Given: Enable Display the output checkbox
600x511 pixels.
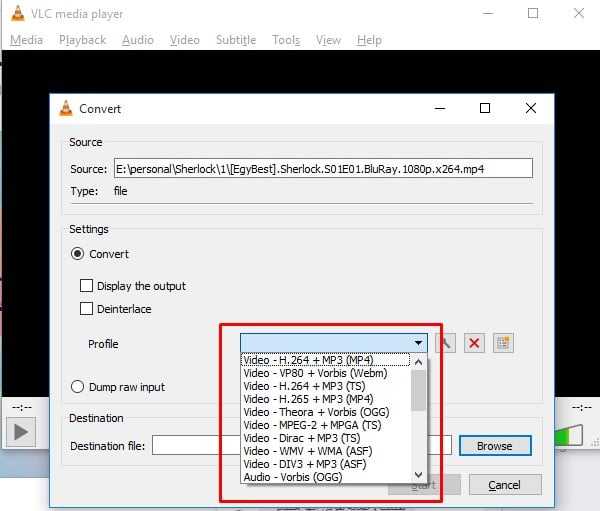Looking at the screenshot, I should tap(87, 286).
